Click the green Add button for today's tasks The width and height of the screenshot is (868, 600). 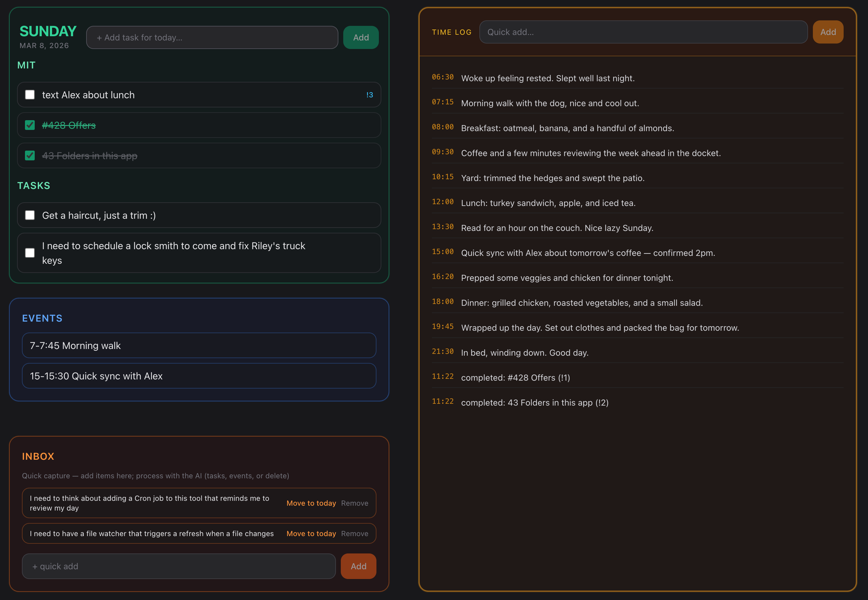coord(360,37)
